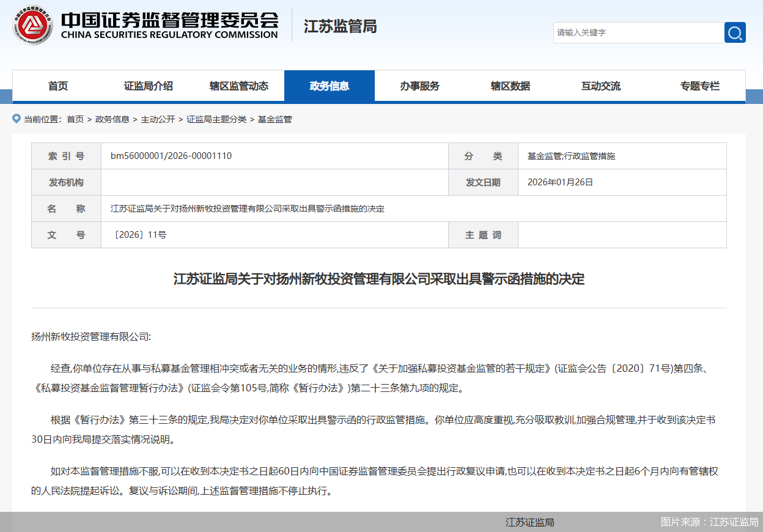Screen dimensions: 763x532
Task: Switch to the 政务信息 tab
Action: click(x=330, y=86)
